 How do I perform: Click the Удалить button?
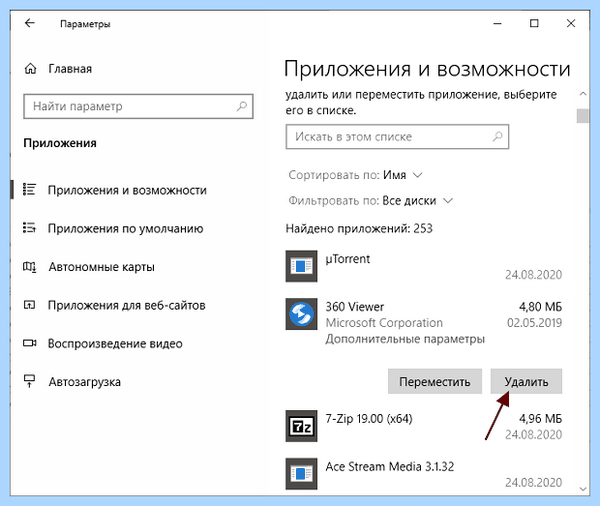526,381
